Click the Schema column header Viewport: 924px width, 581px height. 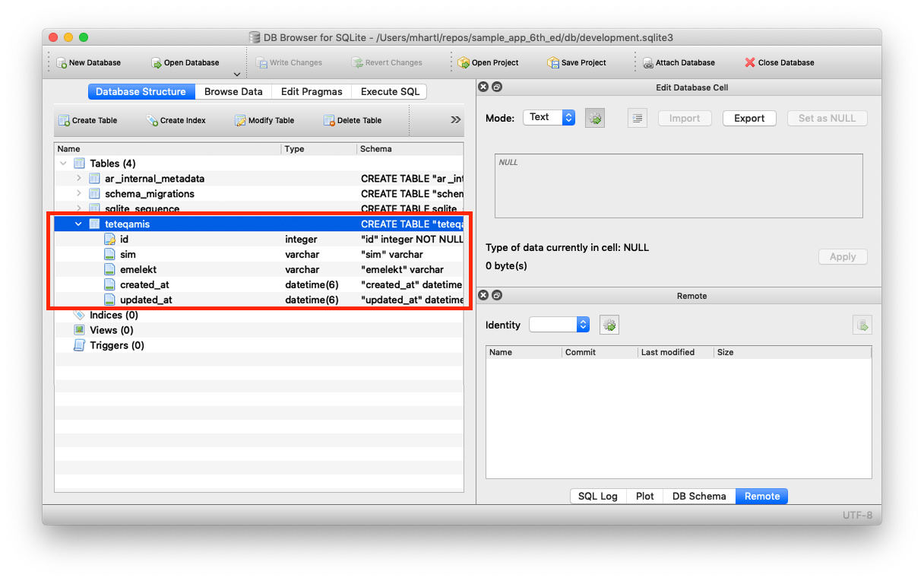pos(410,149)
